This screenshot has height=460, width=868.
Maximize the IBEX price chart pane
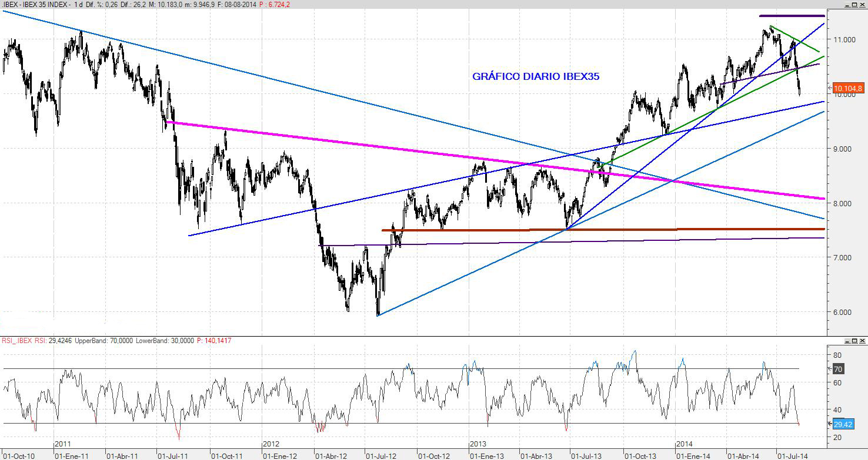point(854,4)
